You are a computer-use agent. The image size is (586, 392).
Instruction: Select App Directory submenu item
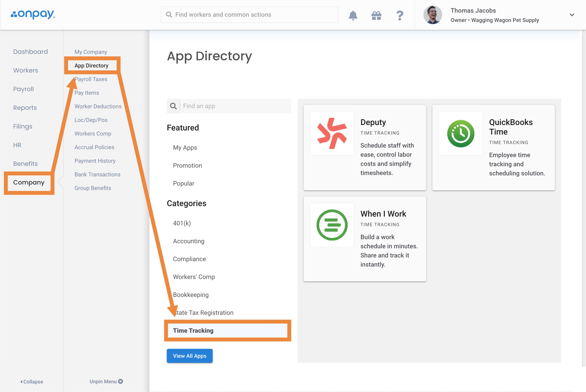tap(91, 66)
